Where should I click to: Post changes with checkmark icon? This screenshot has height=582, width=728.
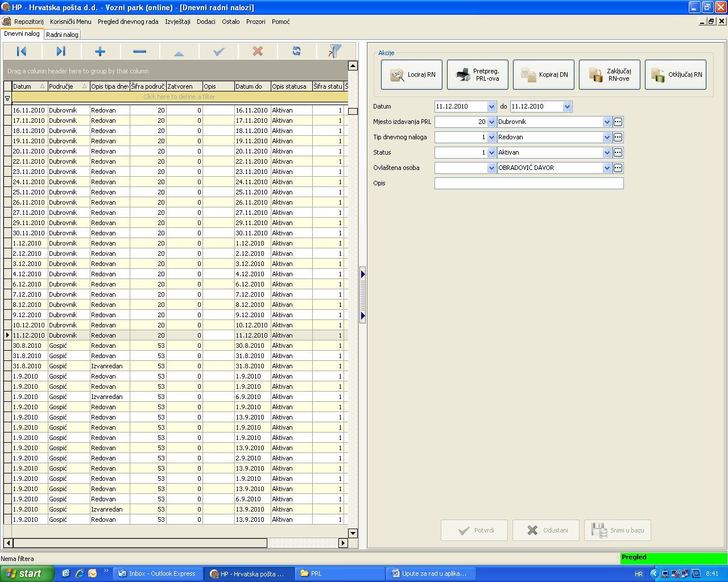(x=218, y=51)
